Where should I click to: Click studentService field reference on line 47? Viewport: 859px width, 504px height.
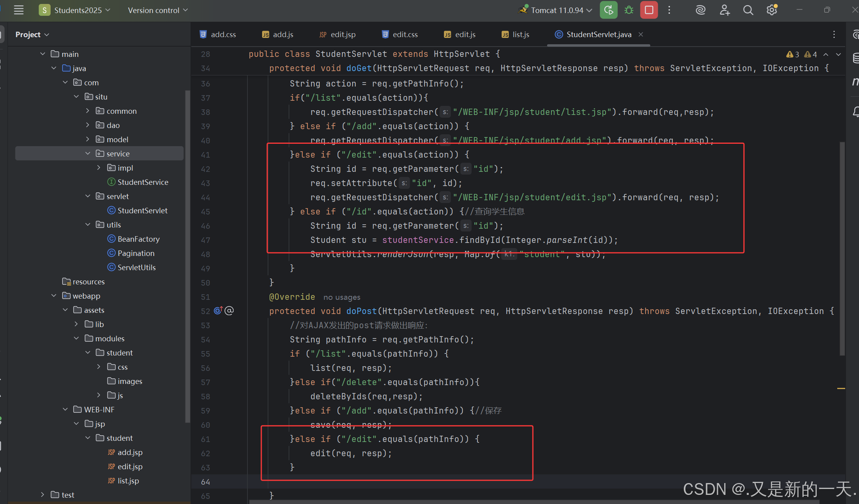coord(418,240)
